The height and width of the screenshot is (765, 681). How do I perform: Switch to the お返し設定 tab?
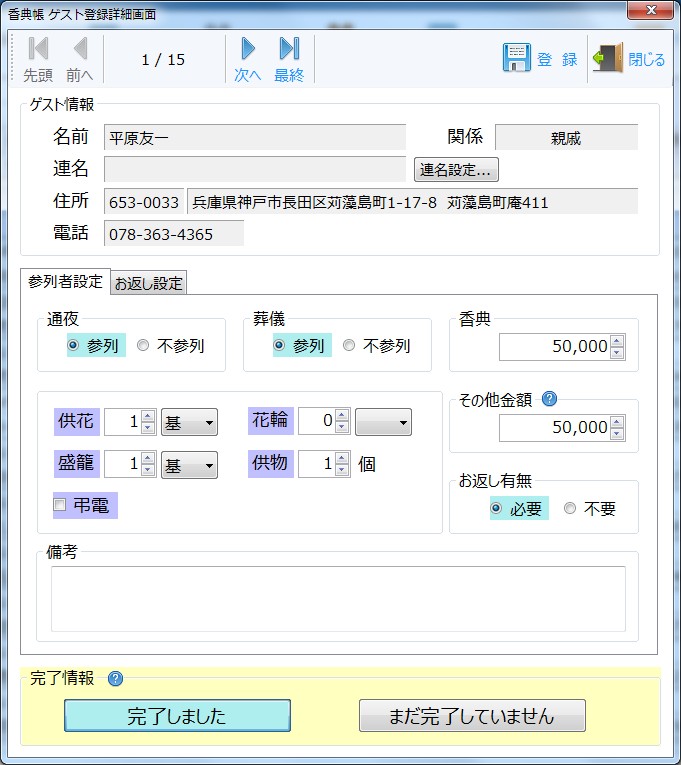click(x=149, y=283)
